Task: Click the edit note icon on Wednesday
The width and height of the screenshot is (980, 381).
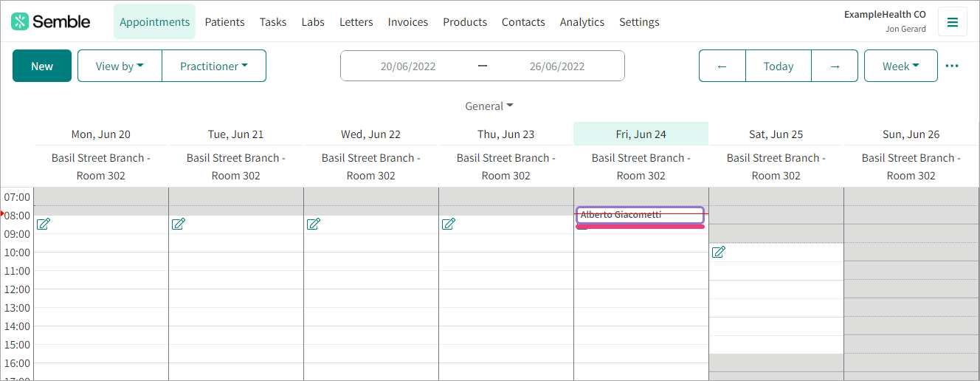Action: [314, 224]
